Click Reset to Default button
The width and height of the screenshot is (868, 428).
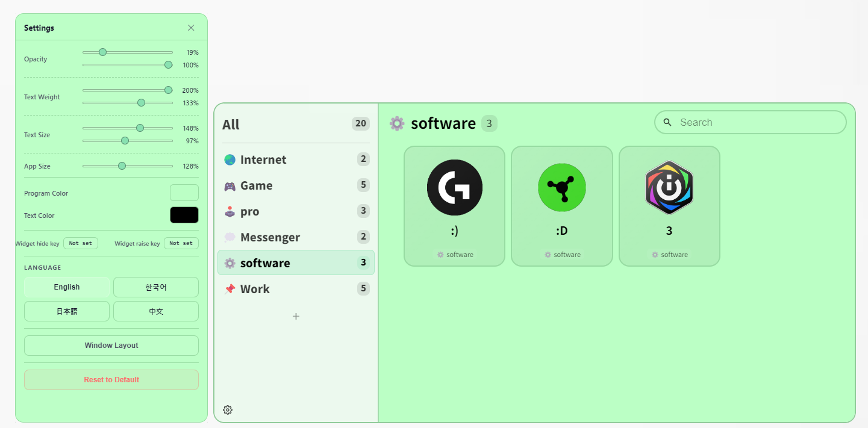pos(111,380)
